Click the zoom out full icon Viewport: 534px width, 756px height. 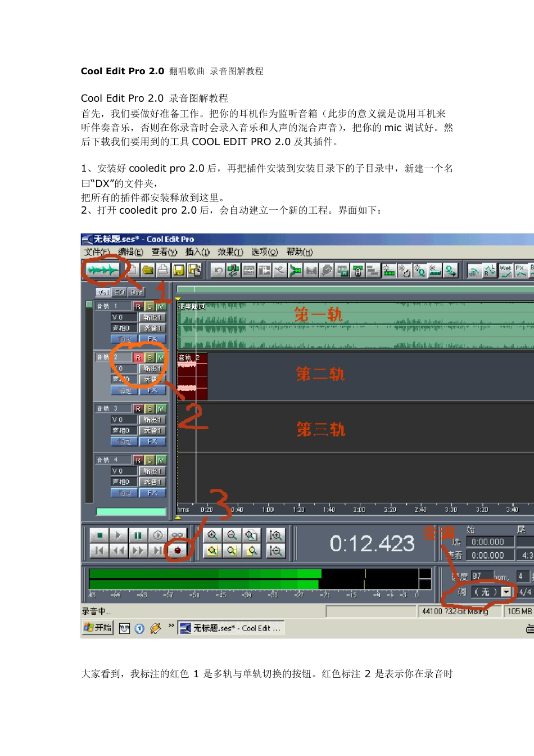251,535
